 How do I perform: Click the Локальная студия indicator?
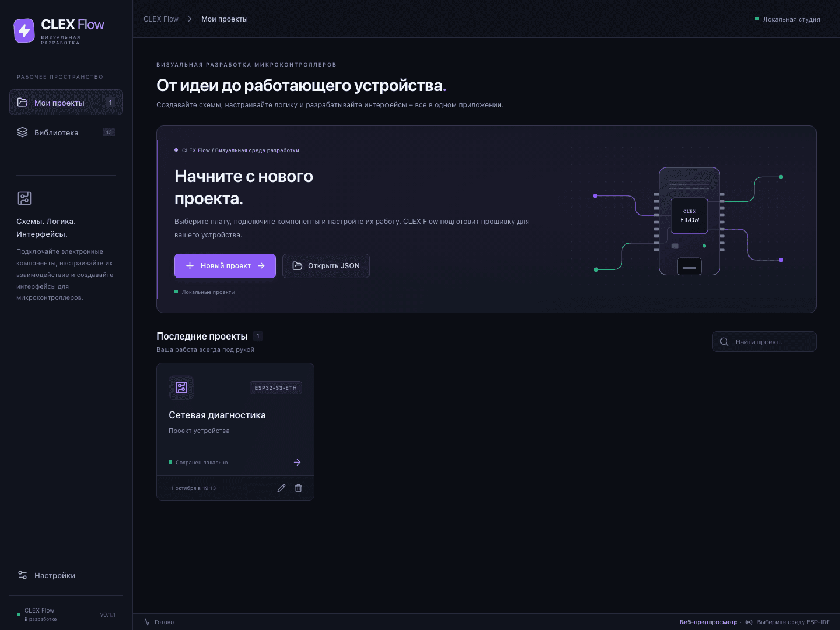[787, 19]
